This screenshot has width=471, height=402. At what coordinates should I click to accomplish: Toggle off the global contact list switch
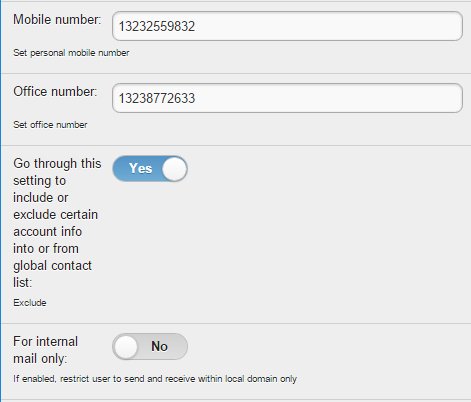coord(150,169)
